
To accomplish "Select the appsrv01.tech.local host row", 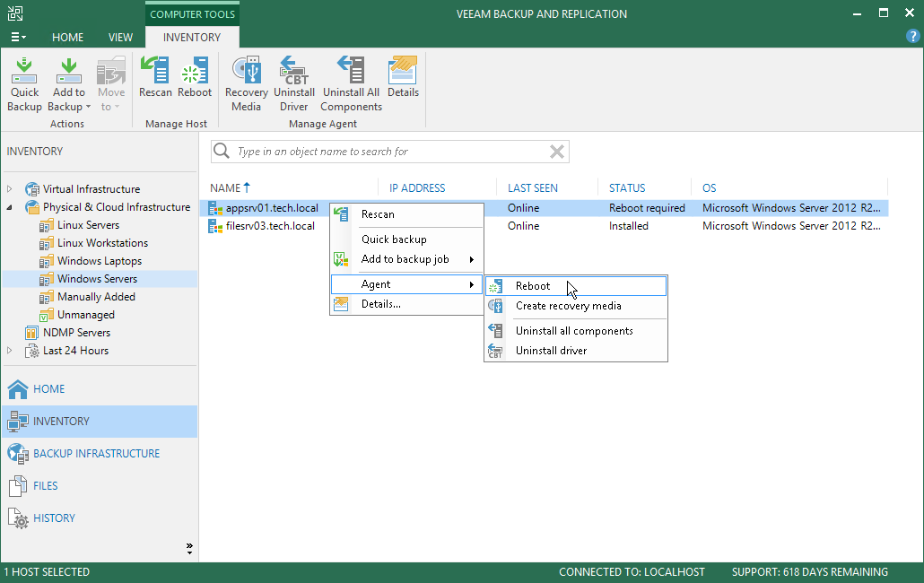I will (x=272, y=208).
